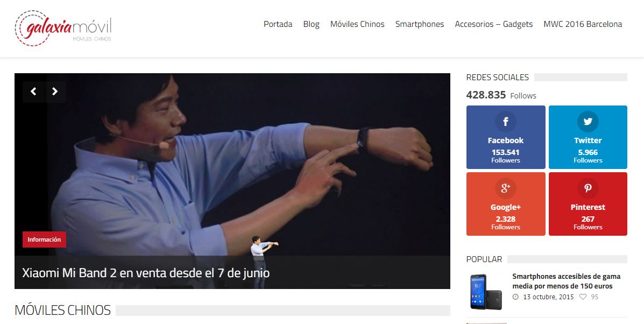
Task: Select Smartphones in the navigation bar
Action: pos(420,24)
